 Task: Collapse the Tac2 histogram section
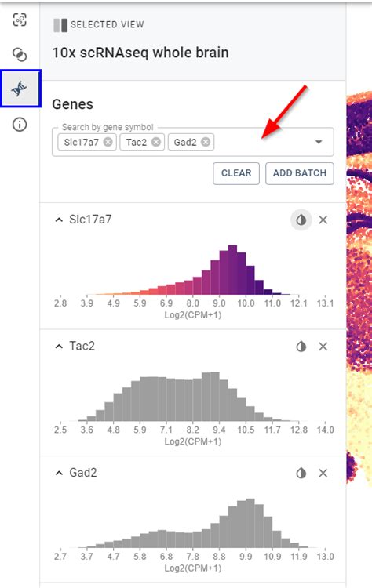59,347
